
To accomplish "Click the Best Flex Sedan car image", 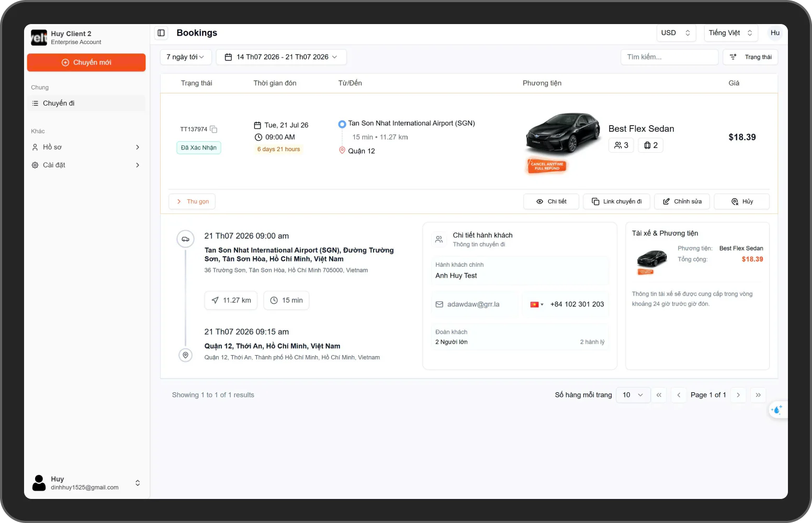I will [562, 133].
